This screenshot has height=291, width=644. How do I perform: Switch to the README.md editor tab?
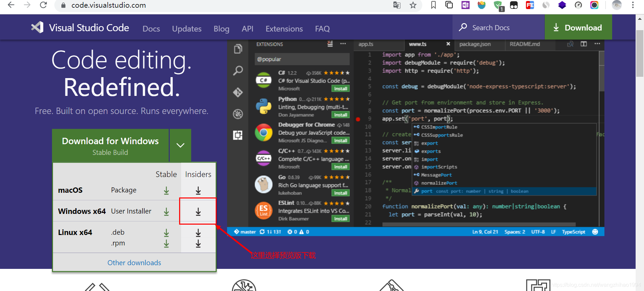(x=530, y=44)
